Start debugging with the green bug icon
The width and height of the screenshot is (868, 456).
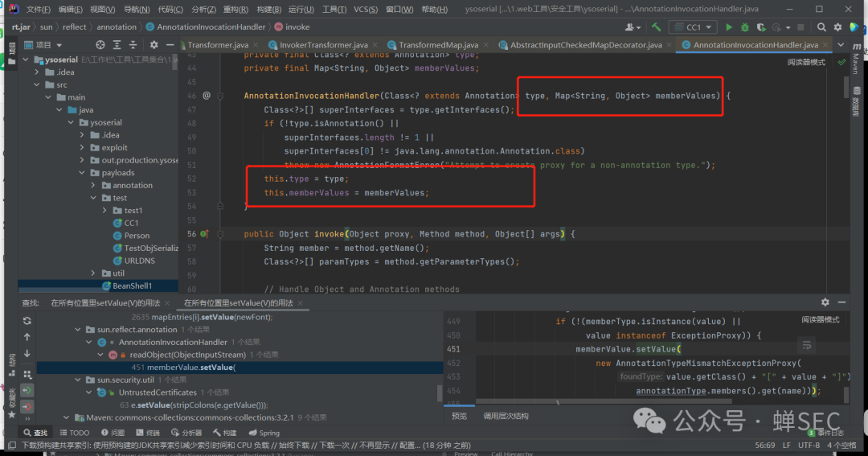click(x=745, y=27)
